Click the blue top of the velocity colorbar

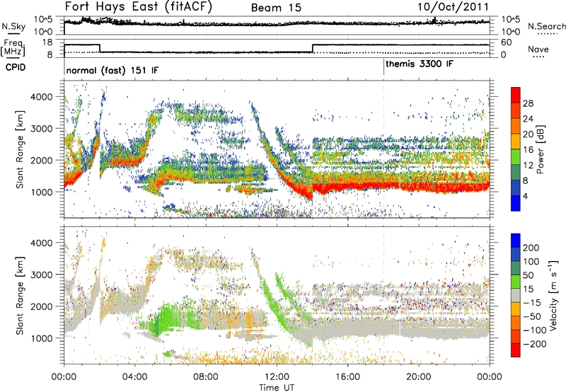516,240
